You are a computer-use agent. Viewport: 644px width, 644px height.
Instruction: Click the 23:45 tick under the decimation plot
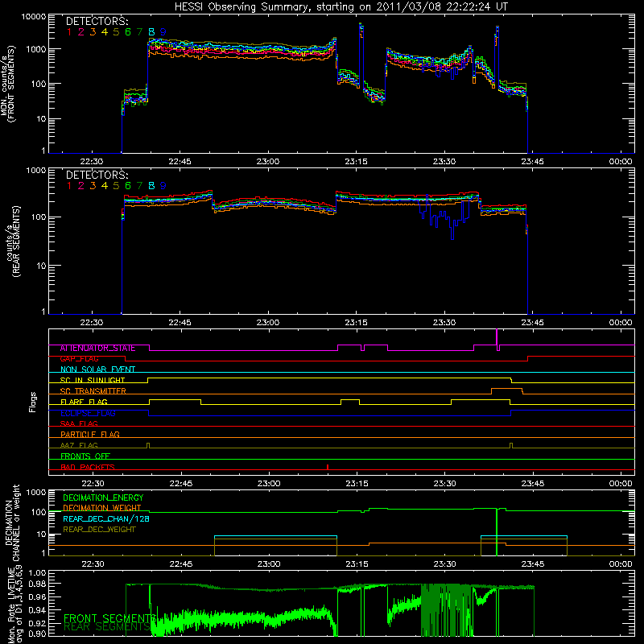[x=533, y=564]
